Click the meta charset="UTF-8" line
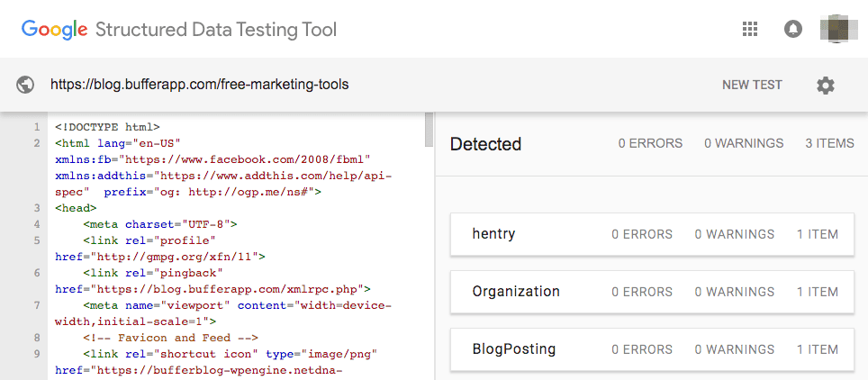The width and height of the screenshot is (868, 380). pos(160,224)
